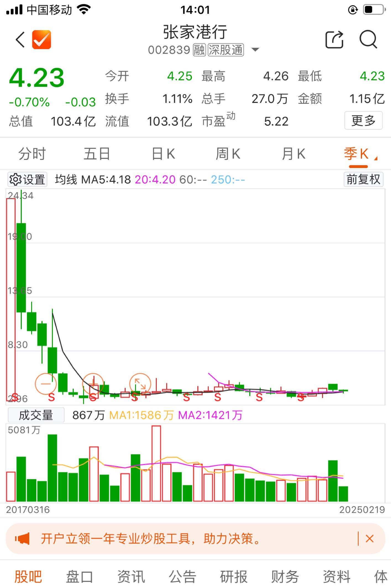Tap the rotation lock status icon
The image size is (391, 588).
tap(353, 10)
